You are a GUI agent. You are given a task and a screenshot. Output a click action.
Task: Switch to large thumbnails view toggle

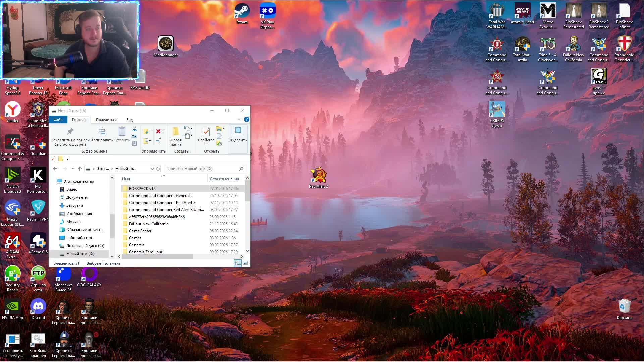[246, 263]
